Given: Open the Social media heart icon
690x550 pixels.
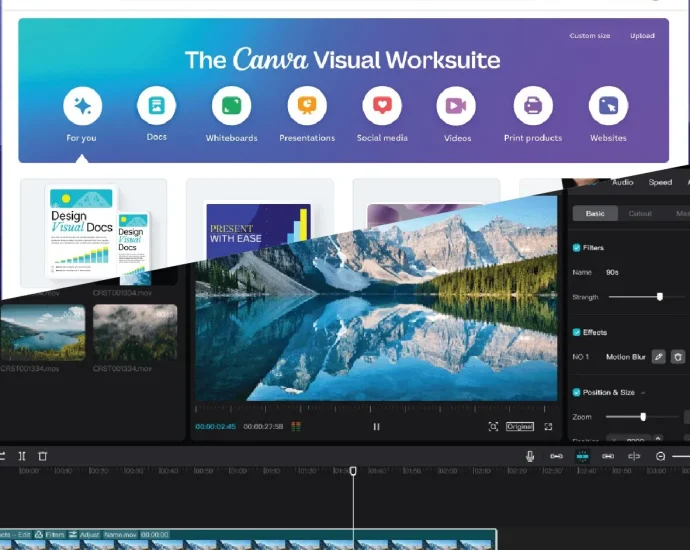Looking at the screenshot, I should click(x=382, y=106).
